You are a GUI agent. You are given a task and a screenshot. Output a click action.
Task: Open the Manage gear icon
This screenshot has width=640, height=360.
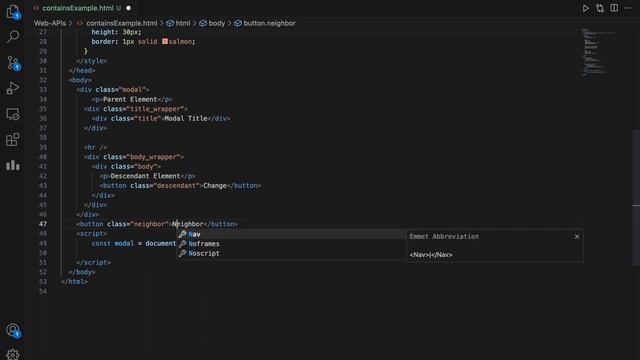pos(13,354)
